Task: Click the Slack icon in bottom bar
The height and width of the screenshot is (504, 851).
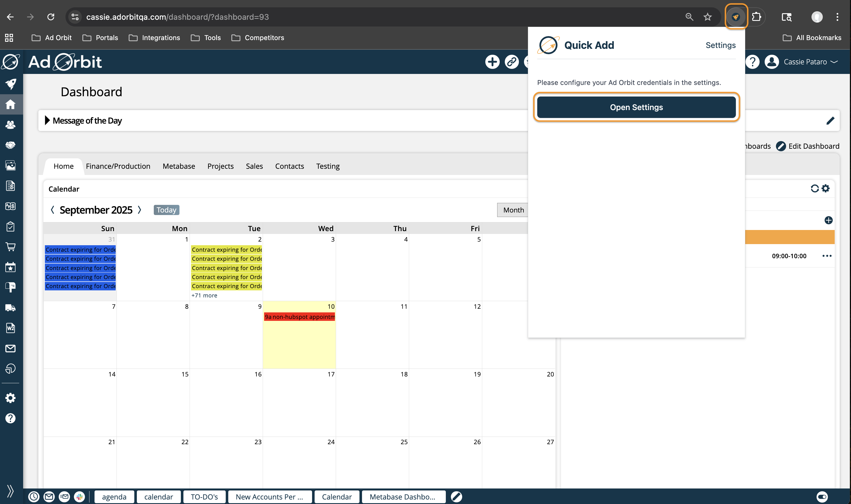Action: pyautogui.click(x=80, y=497)
